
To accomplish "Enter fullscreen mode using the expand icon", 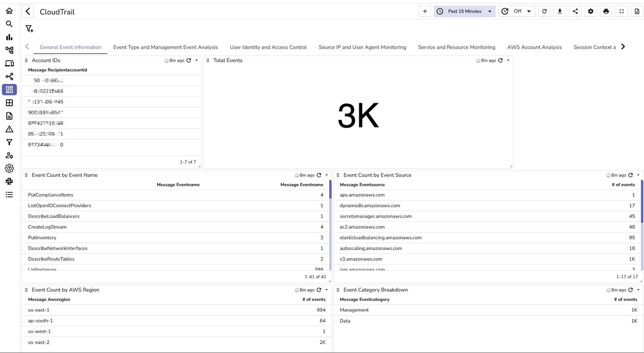I will point(621,11).
